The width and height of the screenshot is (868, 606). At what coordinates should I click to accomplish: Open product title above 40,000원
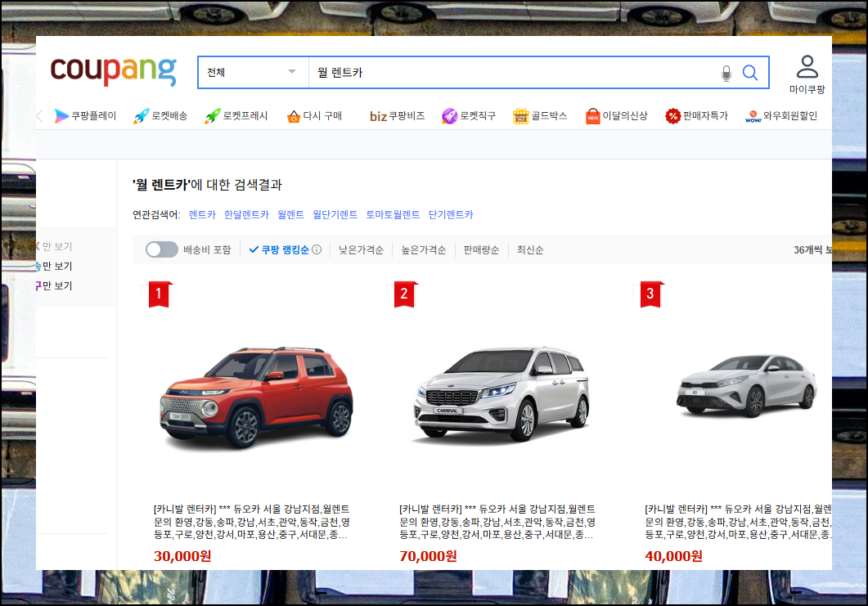tap(739, 522)
